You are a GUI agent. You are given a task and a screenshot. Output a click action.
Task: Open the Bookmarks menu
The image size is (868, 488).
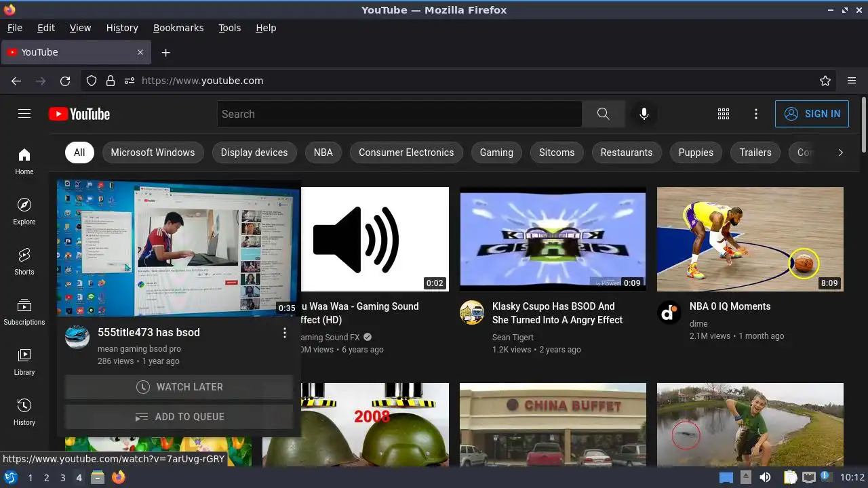click(178, 28)
